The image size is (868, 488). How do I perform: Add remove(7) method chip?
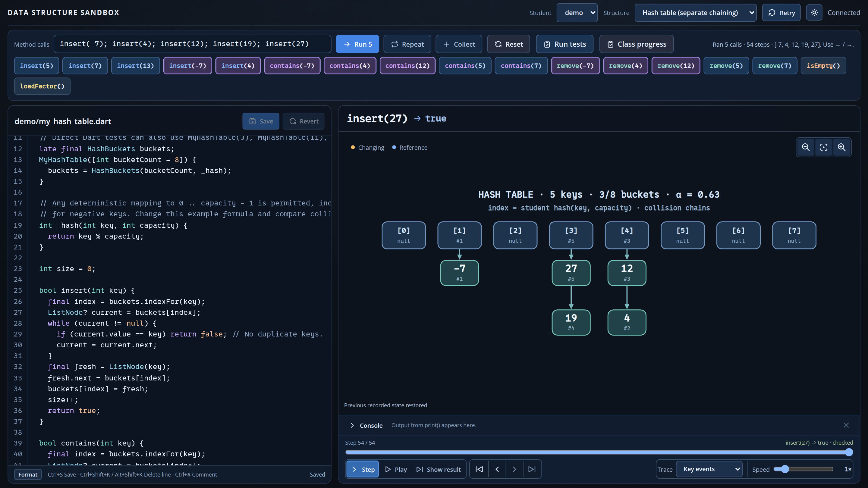775,66
